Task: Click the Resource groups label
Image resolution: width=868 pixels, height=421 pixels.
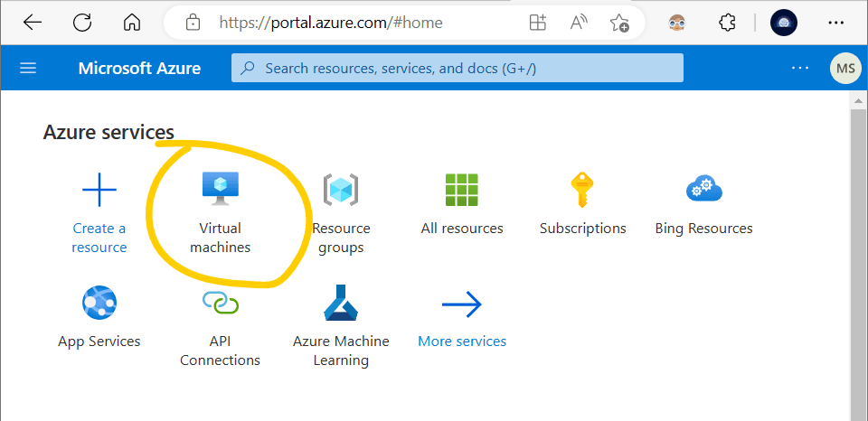Action: (341, 238)
